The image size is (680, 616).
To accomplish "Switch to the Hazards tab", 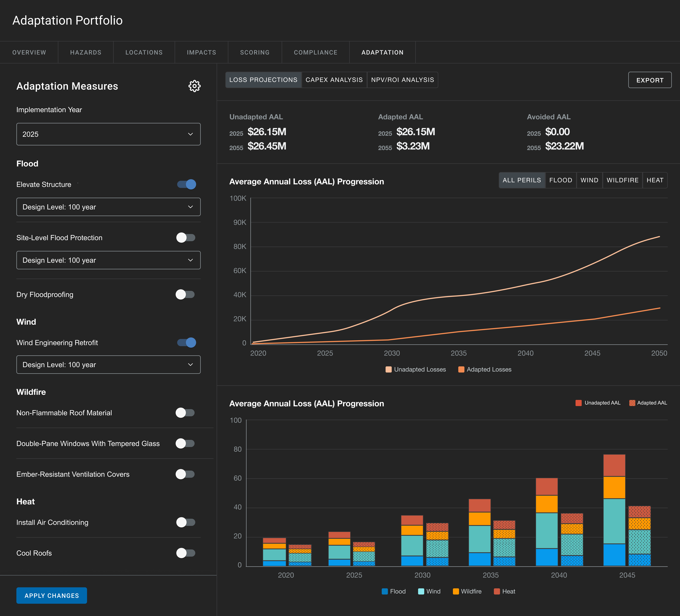I will [x=86, y=52].
